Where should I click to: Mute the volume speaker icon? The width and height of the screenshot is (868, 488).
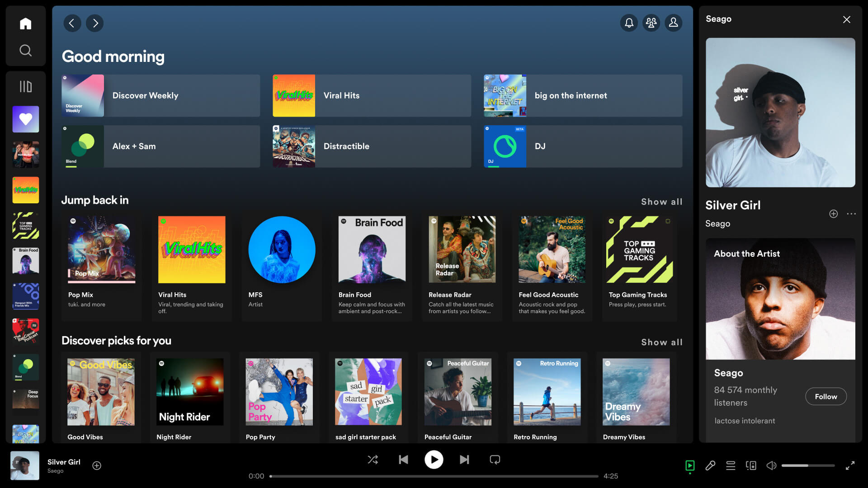[771, 465]
